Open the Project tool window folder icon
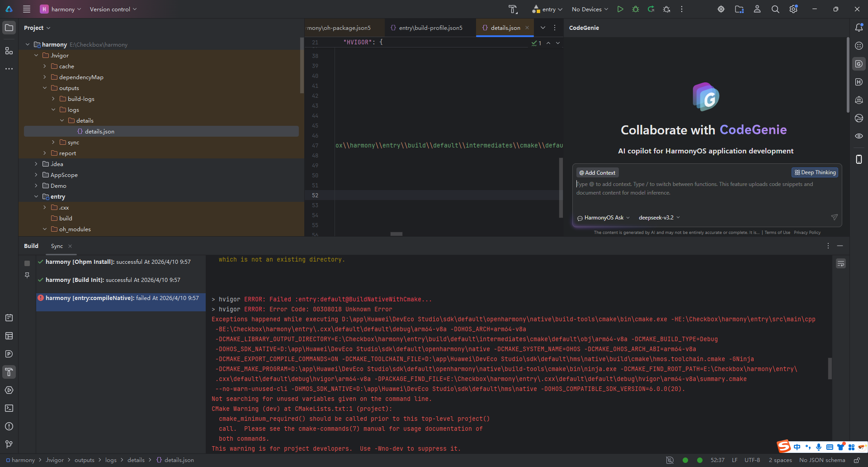This screenshot has height=467, width=868. 9,28
